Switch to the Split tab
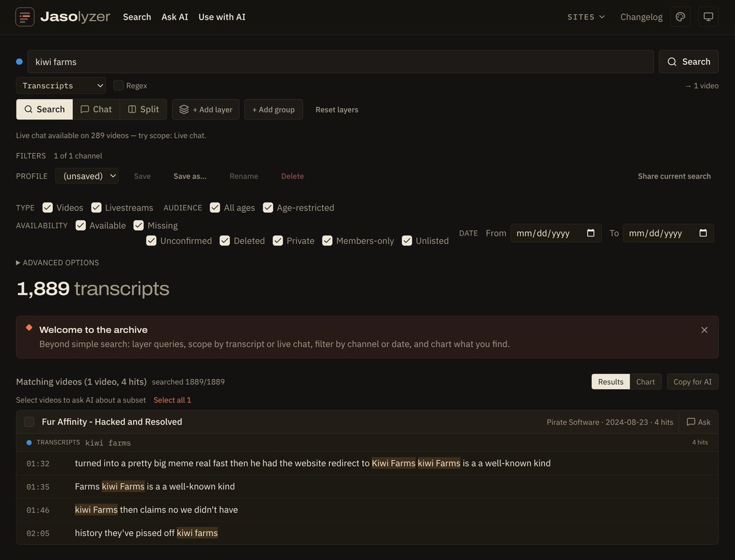 (143, 110)
